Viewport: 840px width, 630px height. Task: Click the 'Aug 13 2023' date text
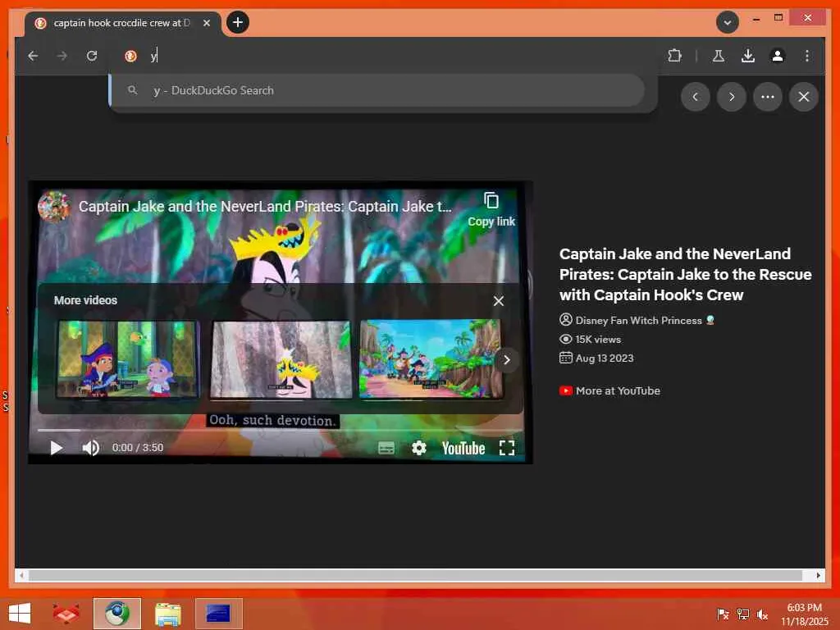click(605, 358)
